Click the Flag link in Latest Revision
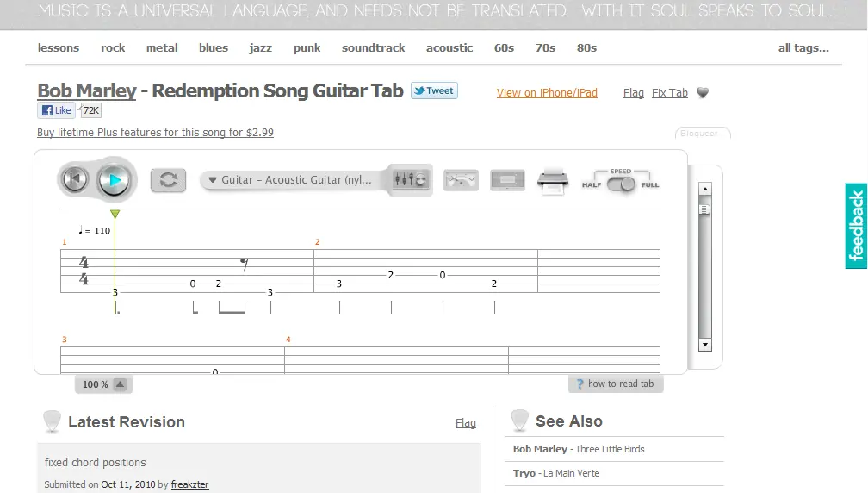 click(x=466, y=423)
